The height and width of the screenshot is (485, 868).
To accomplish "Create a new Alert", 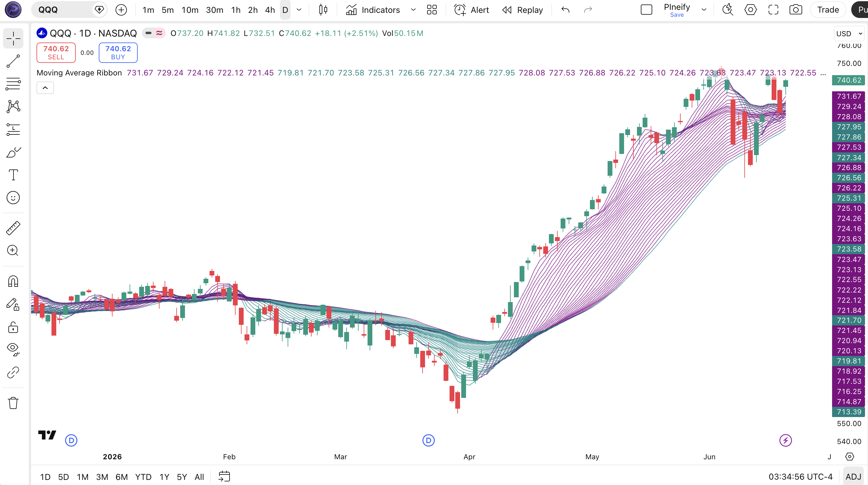I will coord(471,10).
